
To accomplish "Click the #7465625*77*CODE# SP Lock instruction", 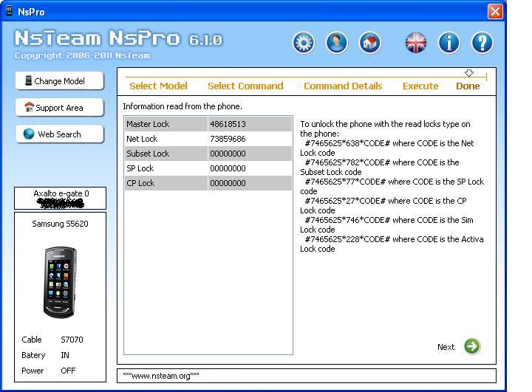I will tap(392, 186).
